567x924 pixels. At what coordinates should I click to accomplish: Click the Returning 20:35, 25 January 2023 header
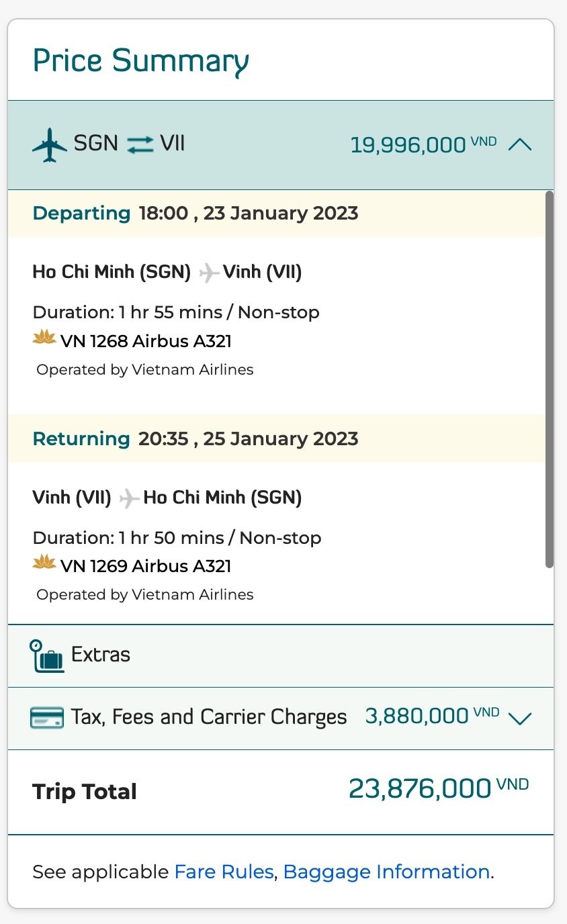pyautogui.click(x=195, y=439)
